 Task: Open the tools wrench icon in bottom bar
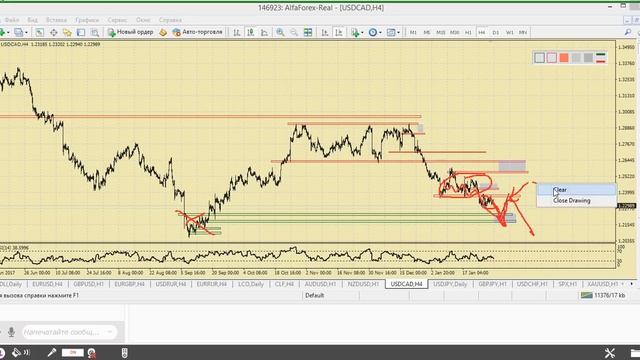[x=609, y=353]
